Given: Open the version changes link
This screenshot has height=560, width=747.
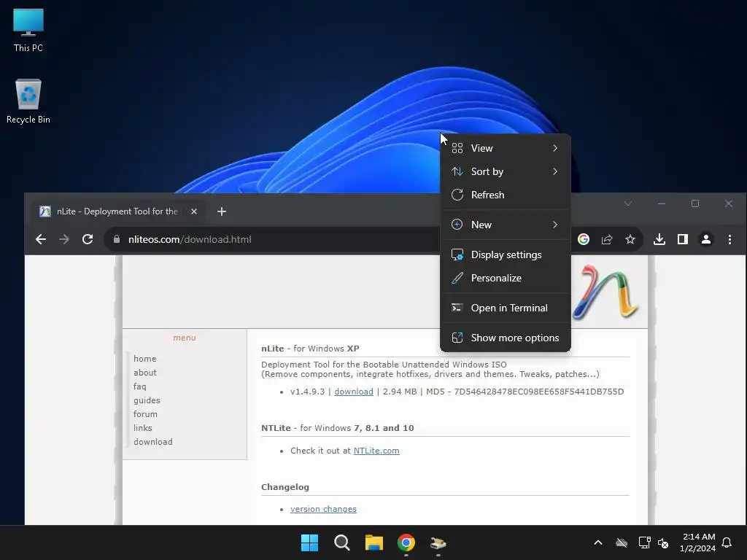Looking at the screenshot, I should coord(323,509).
